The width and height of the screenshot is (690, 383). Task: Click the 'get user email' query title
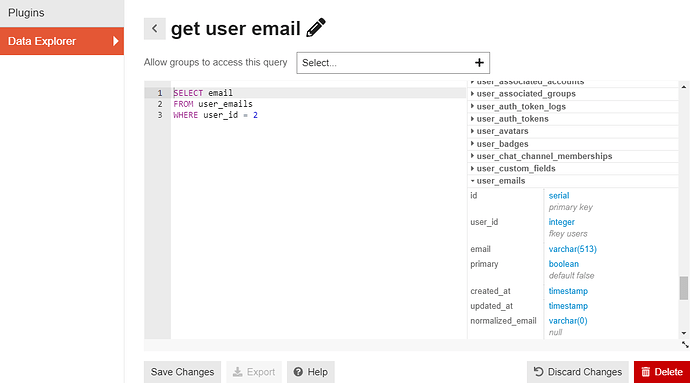235,29
